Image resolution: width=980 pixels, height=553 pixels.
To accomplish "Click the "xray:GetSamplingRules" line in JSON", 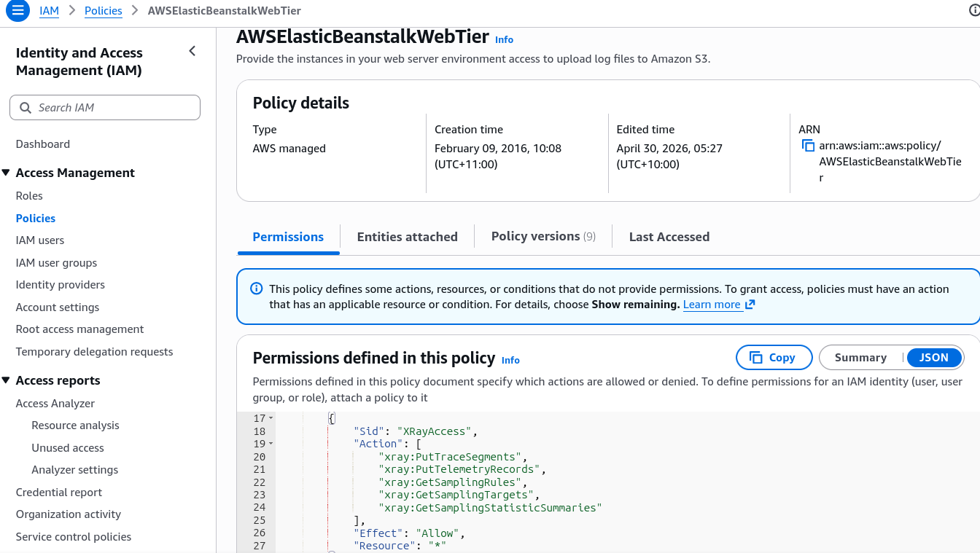I will tap(451, 482).
